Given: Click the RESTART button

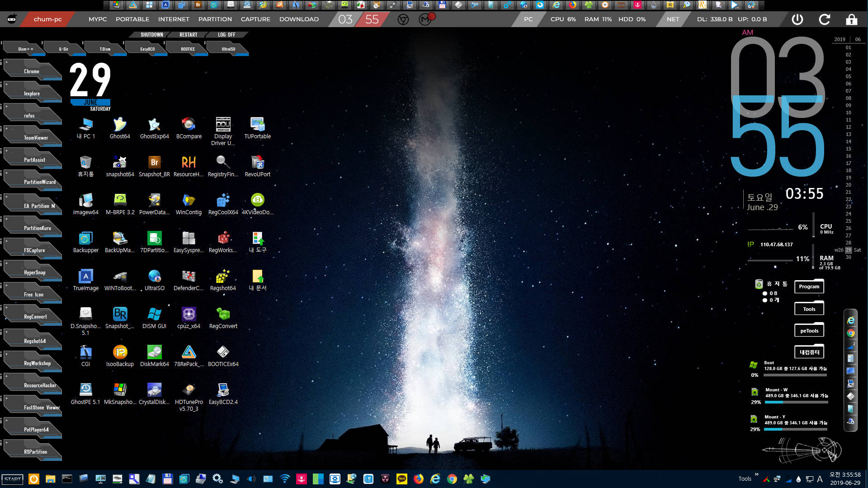Looking at the screenshot, I should pos(188,35).
